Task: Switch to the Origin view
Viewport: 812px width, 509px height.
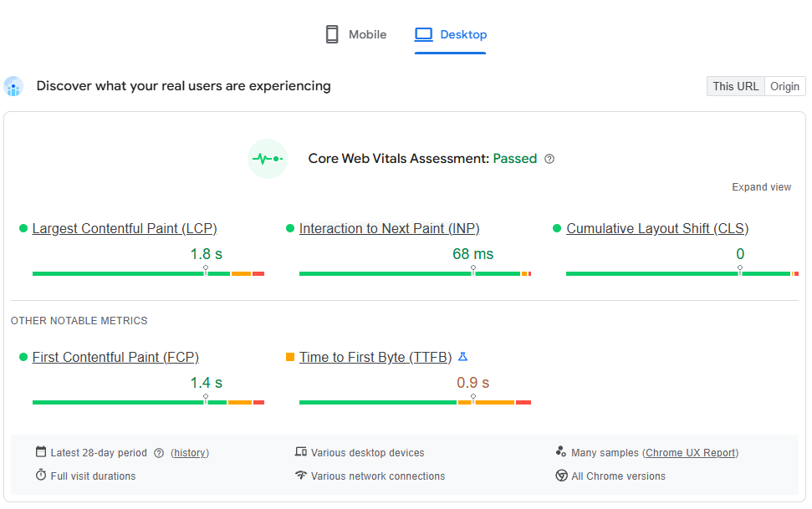Action: [784, 86]
